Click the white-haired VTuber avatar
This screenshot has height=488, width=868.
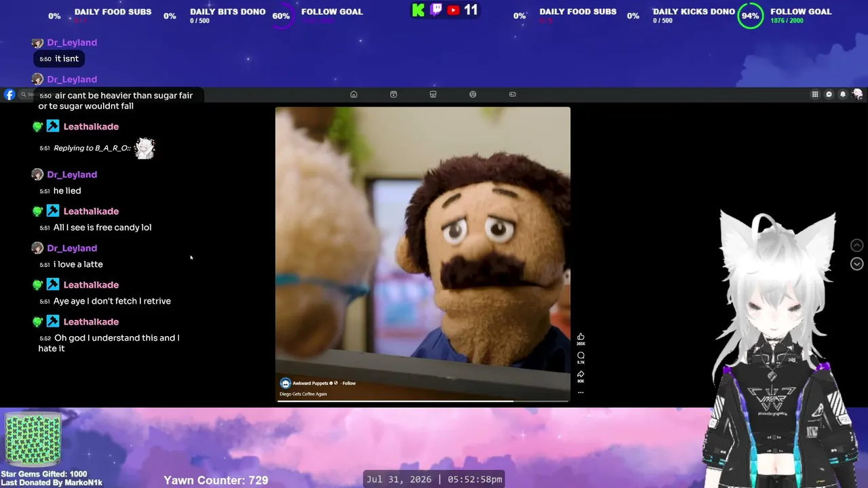780,349
